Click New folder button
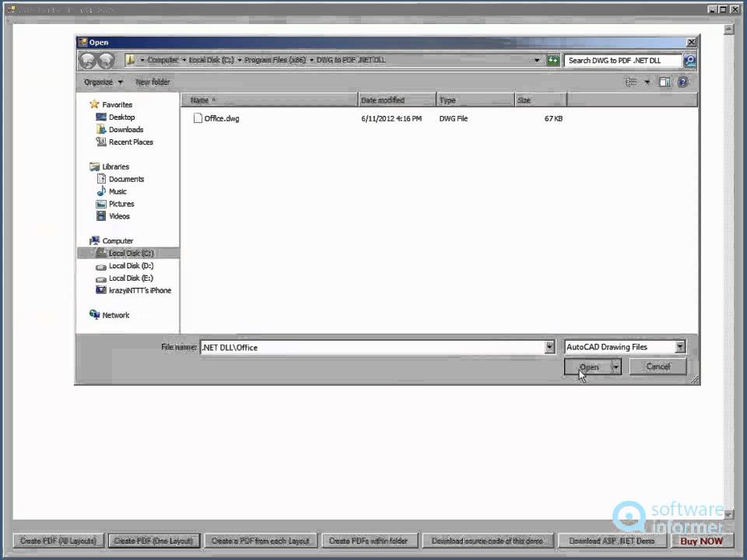This screenshot has height=560, width=747. pos(153,82)
